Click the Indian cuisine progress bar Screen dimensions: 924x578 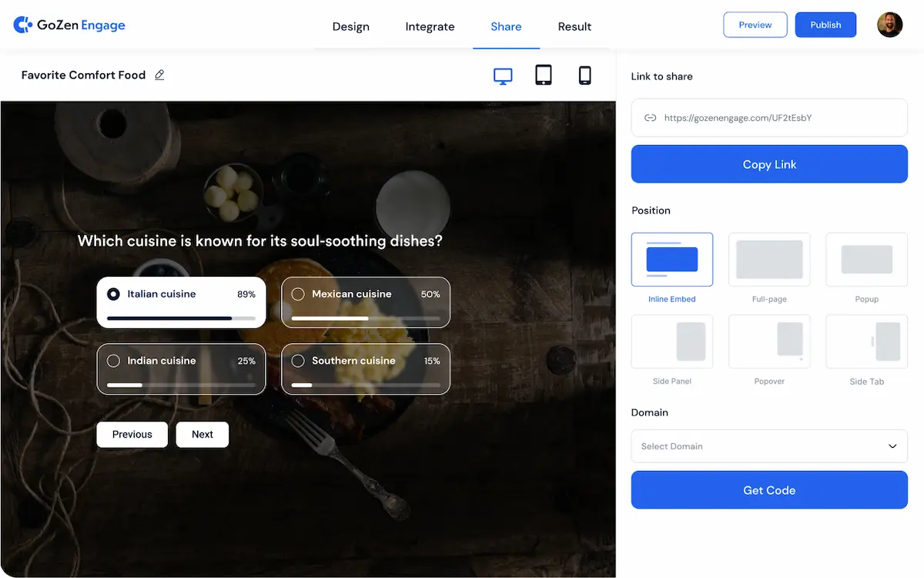181,385
